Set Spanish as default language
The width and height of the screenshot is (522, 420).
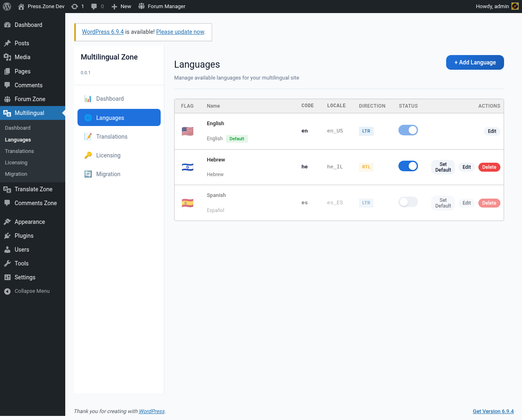[x=443, y=203]
